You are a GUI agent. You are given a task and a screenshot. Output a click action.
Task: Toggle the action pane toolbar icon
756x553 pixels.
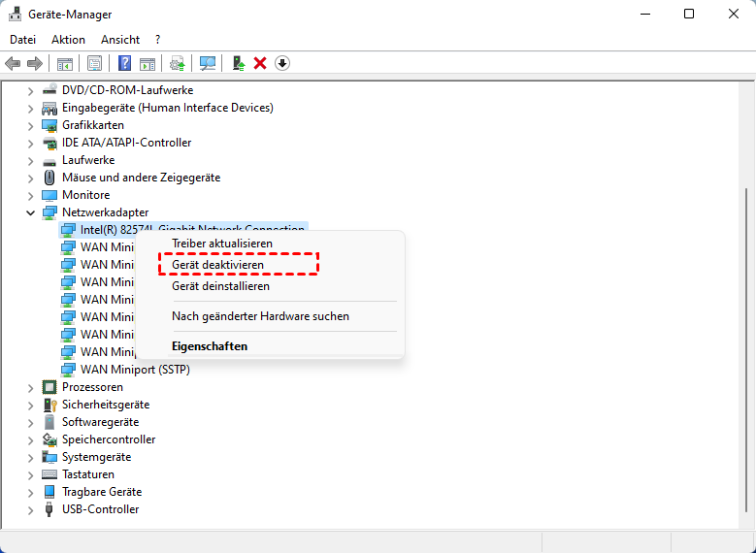tap(148, 63)
